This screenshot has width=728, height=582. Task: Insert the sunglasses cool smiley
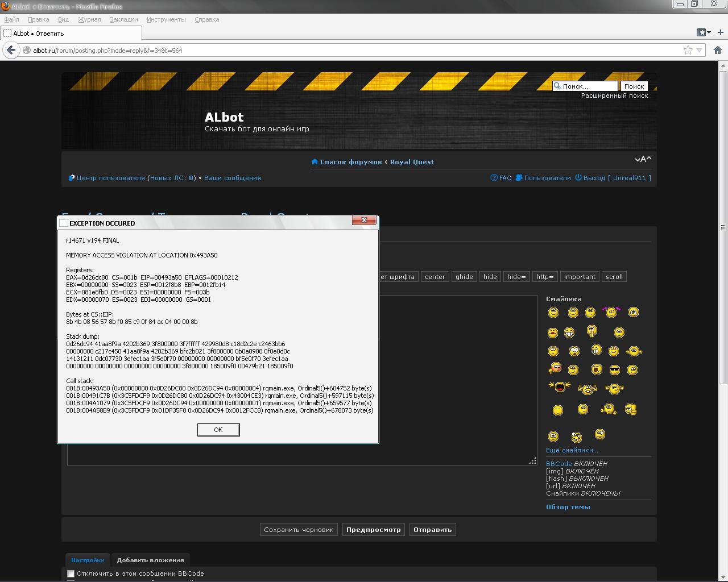pyautogui.click(x=615, y=370)
